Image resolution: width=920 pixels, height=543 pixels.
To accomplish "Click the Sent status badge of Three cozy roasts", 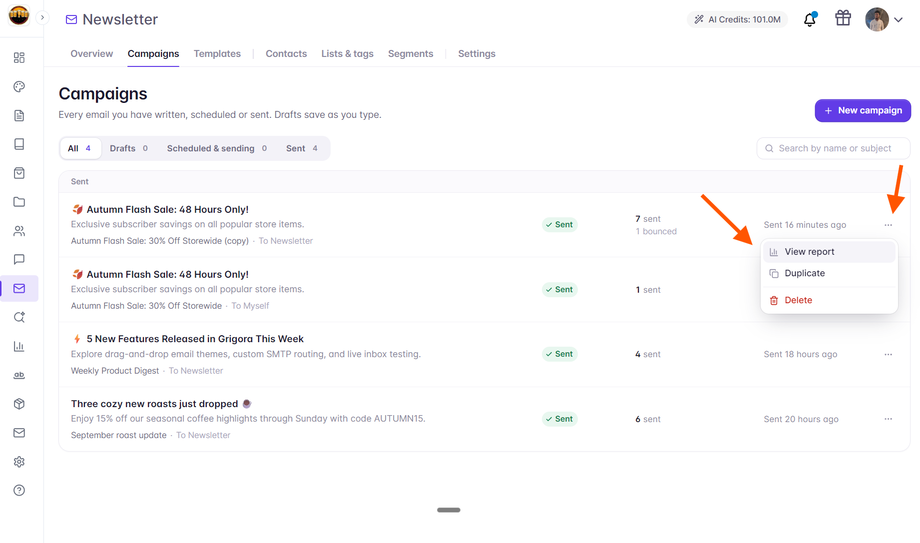I will point(560,419).
